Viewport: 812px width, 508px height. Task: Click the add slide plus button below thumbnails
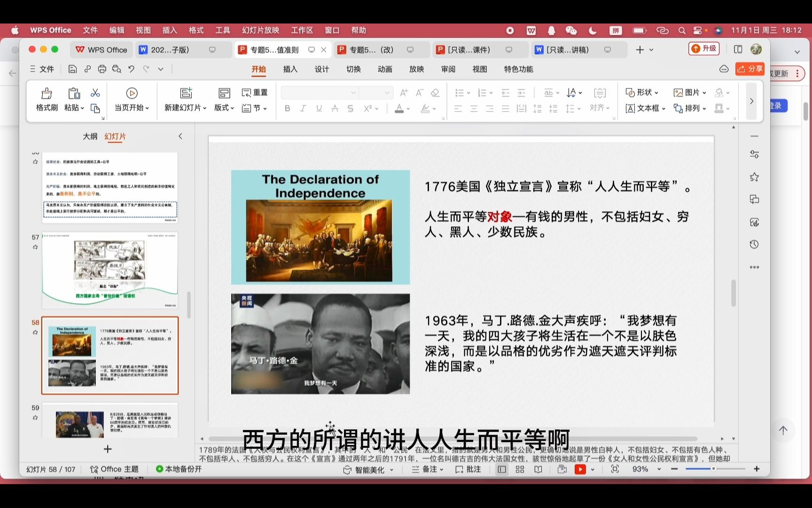(x=108, y=449)
